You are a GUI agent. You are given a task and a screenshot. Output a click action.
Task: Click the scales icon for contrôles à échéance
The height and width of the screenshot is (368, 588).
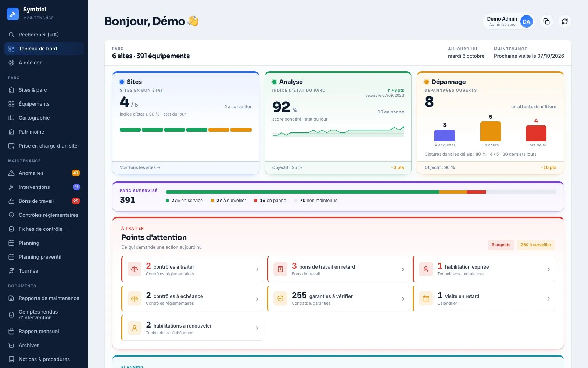tap(135, 298)
